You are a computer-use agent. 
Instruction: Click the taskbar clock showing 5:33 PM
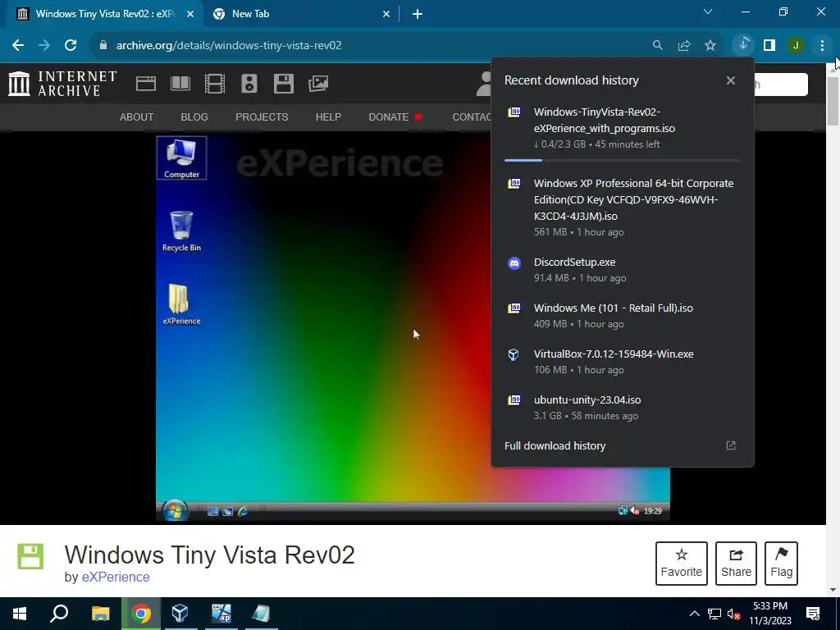(x=770, y=614)
